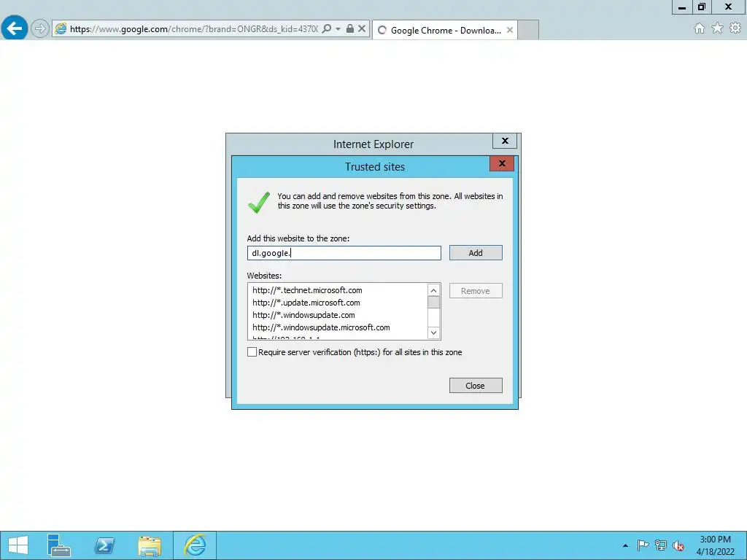Restore down the IE window
The height and width of the screenshot is (560, 747).
click(701, 7)
